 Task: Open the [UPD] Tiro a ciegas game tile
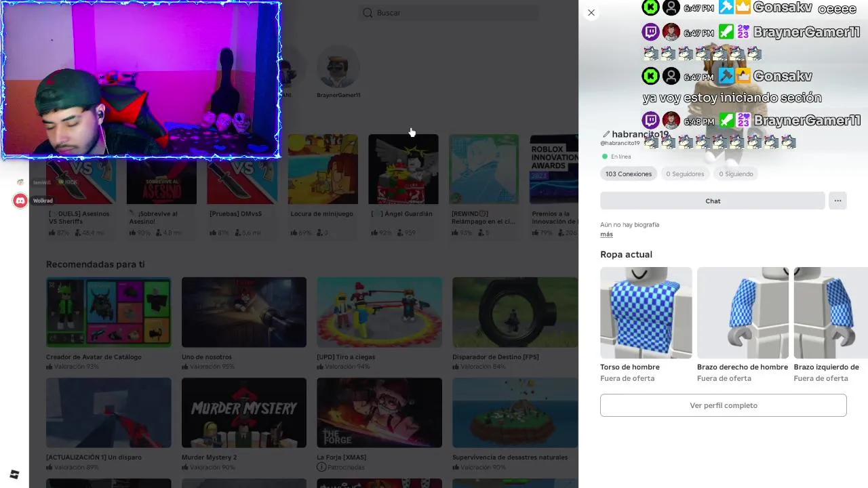(380, 312)
